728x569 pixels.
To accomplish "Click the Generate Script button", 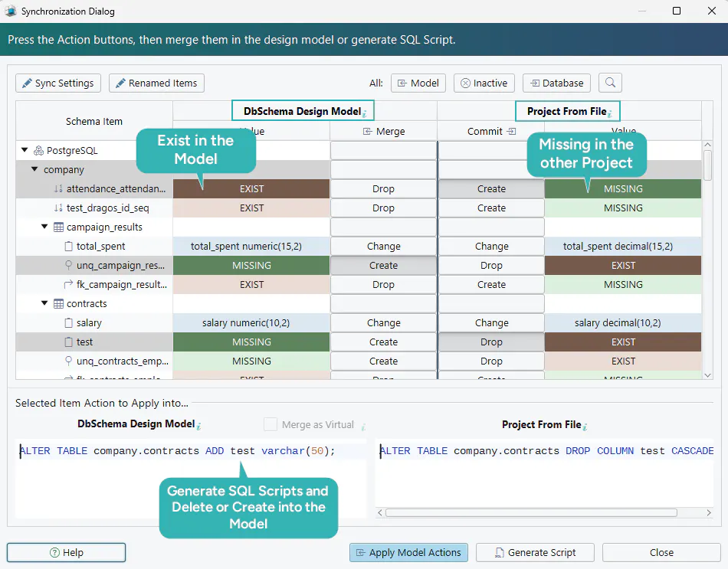I will tap(535, 552).
